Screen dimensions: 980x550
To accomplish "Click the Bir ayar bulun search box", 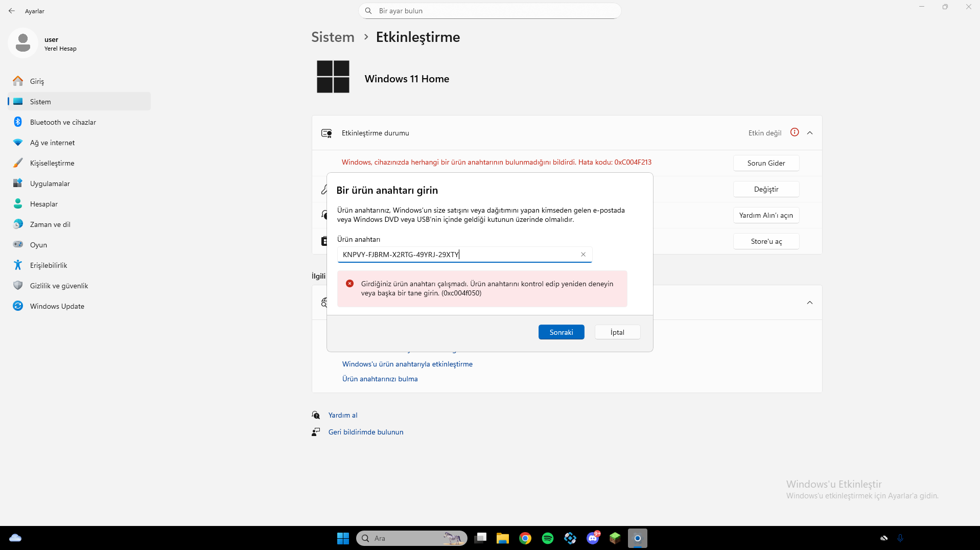I will (489, 11).
